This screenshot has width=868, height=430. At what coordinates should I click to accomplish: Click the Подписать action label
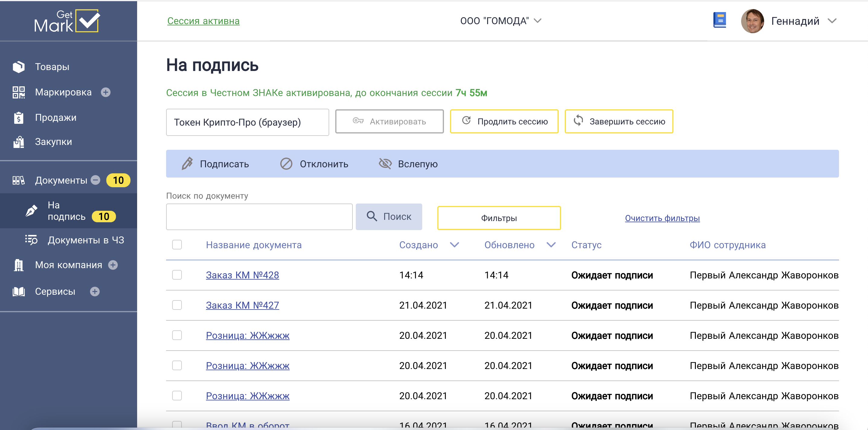pos(224,164)
